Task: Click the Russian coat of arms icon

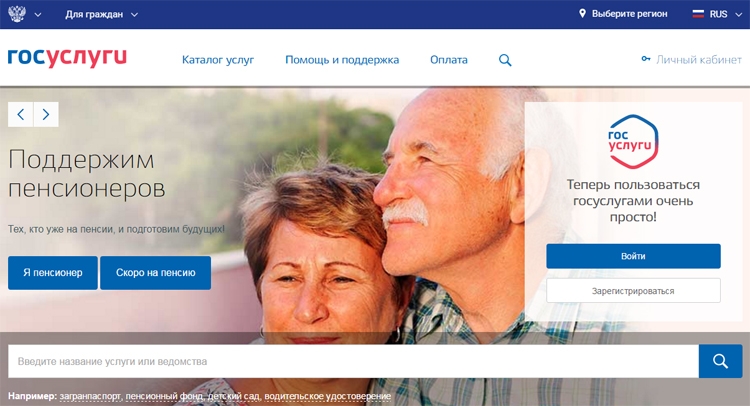Action: 17,14
